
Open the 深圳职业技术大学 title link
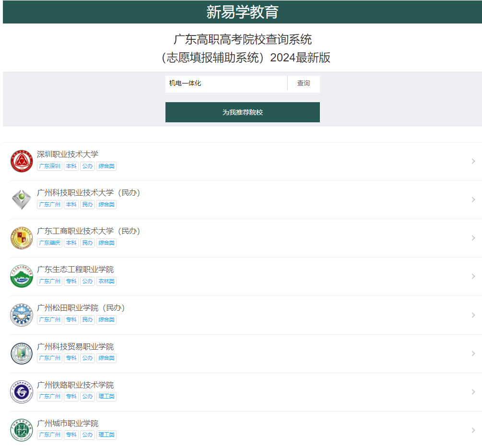pyautogui.click(x=68, y=154)
